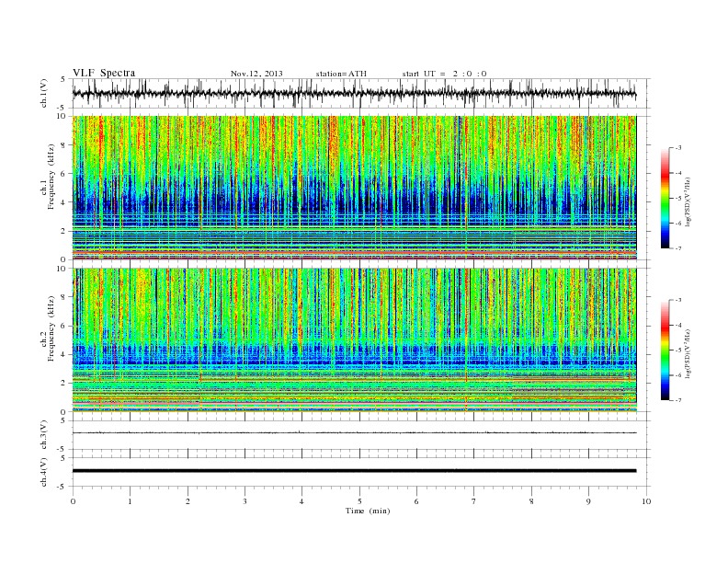Click the 'start UT = 2 :0 :0' text
The height and width of the screenshot is (563, 728).
point(444,74)
